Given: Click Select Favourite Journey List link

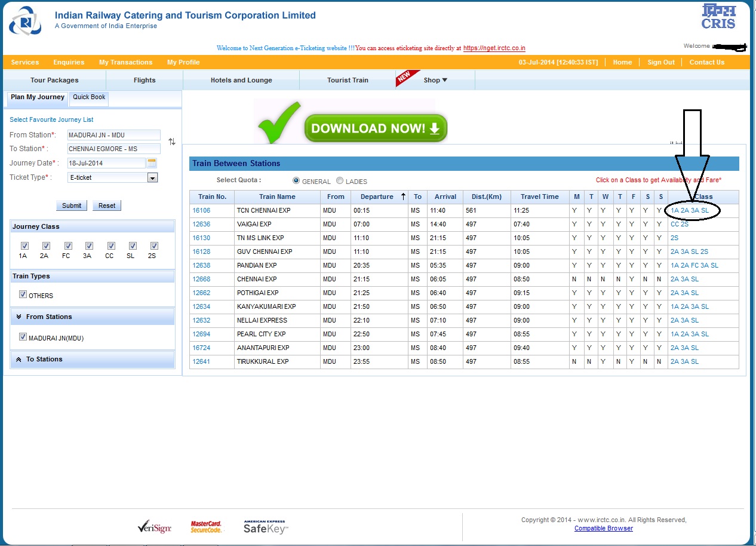Looking at the screenshot, I should pos(51,119).
